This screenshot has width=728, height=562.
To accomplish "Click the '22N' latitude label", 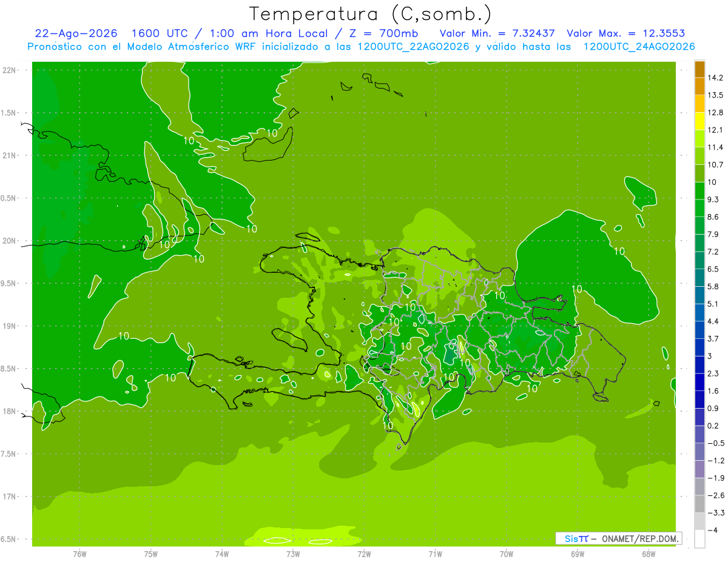I will tap(8, 70).
